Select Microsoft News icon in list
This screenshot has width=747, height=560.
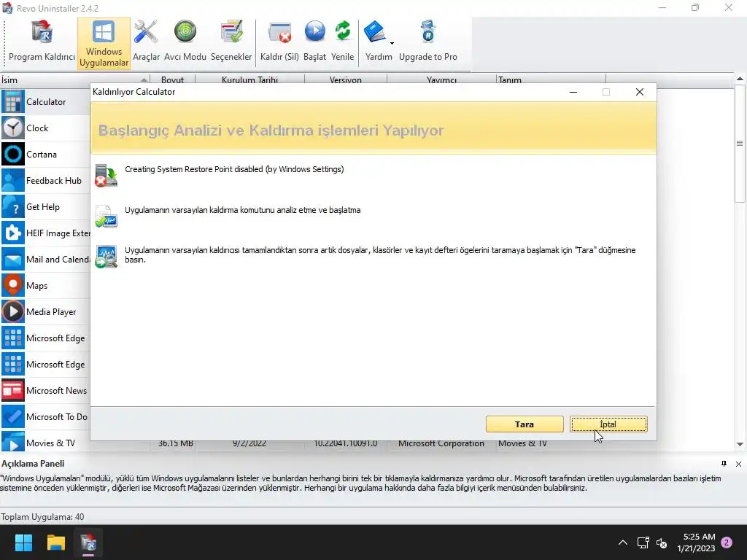click(13, 391)
